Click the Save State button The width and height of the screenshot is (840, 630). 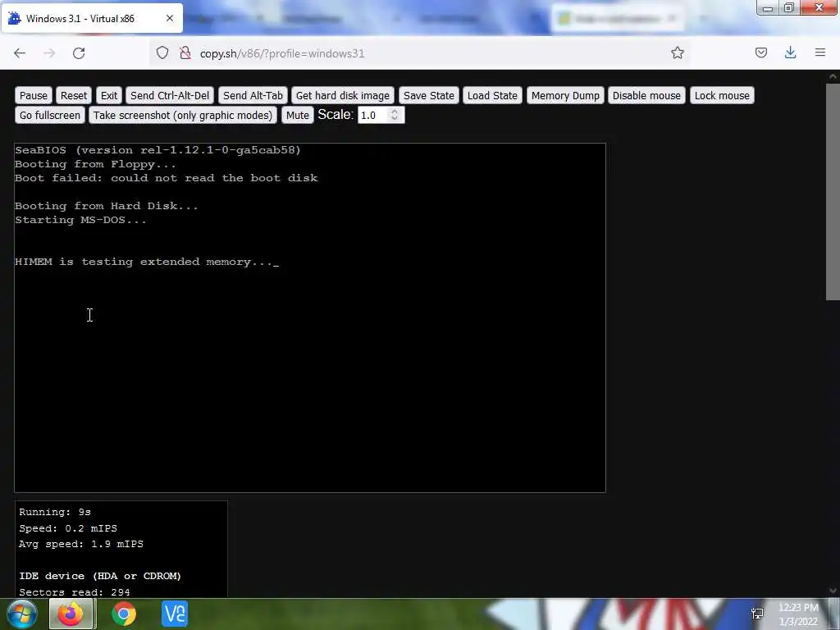coord(428,95)
